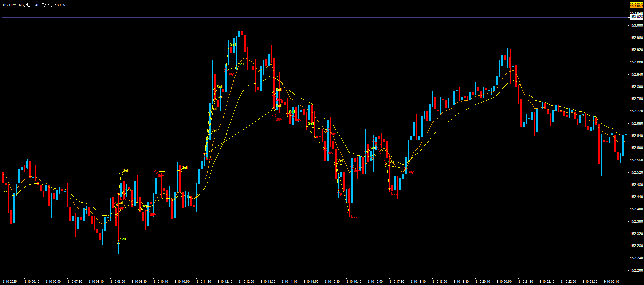Screen dimensions: 644x285
Task: Click the orange current price tag 153.063
Action: 636,6
